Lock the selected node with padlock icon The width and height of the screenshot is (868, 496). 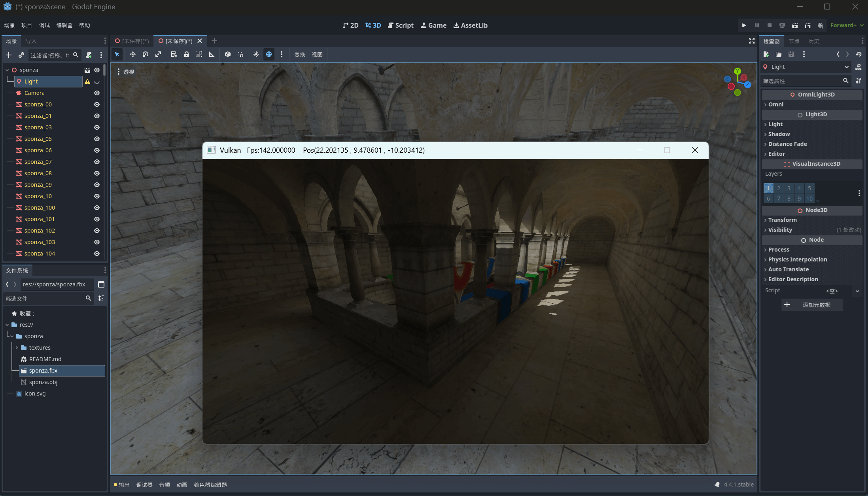coord(186,55)
